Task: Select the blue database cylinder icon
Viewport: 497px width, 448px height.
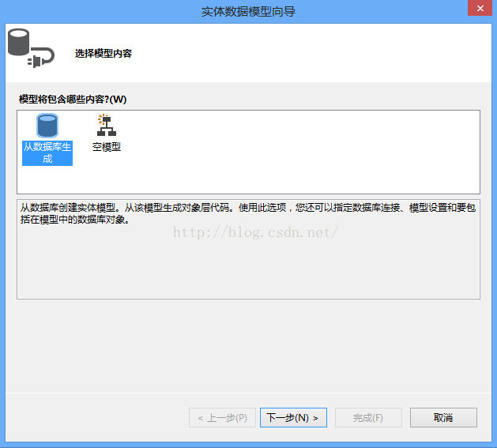Action: pos(47,126)
